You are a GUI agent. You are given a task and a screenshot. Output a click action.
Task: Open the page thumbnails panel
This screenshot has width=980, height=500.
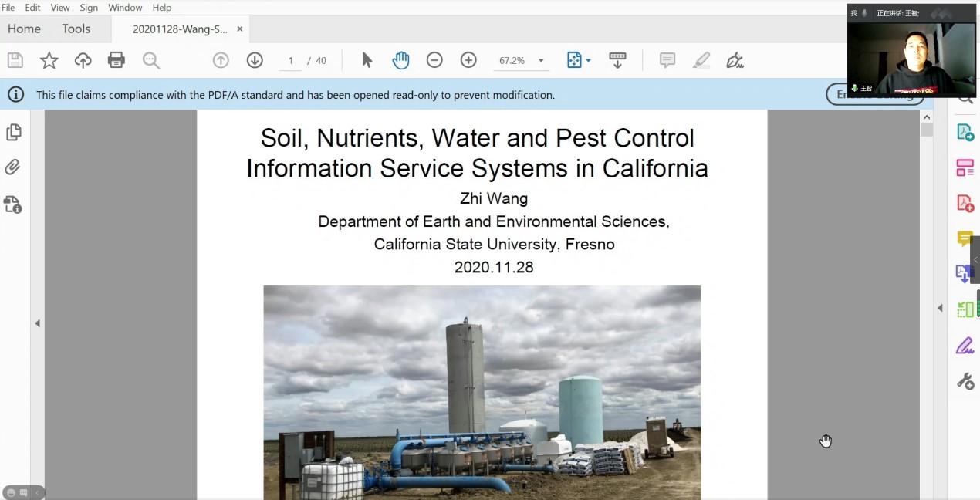[13, 133]
